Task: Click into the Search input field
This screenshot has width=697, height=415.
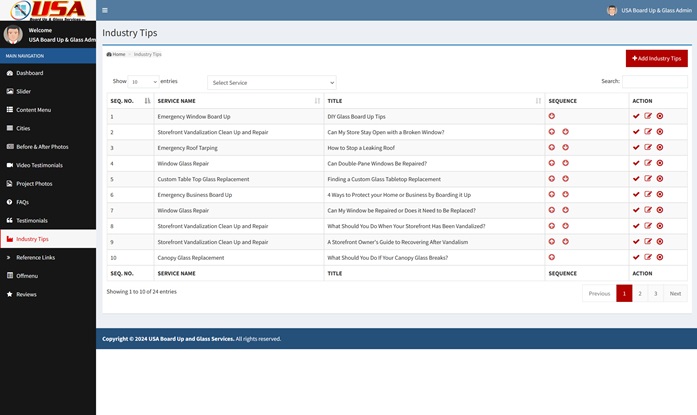Action: [x=655, y=81]
